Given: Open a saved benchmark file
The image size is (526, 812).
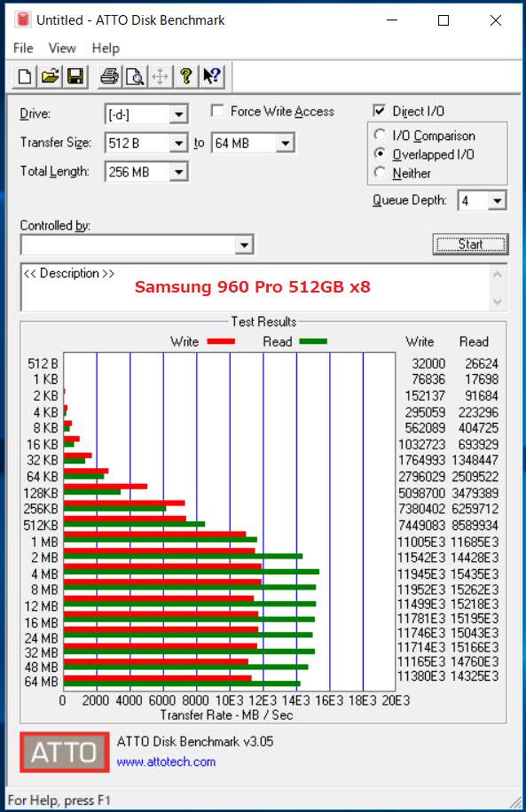Looking at the screenshot, I should pos(50,77).
